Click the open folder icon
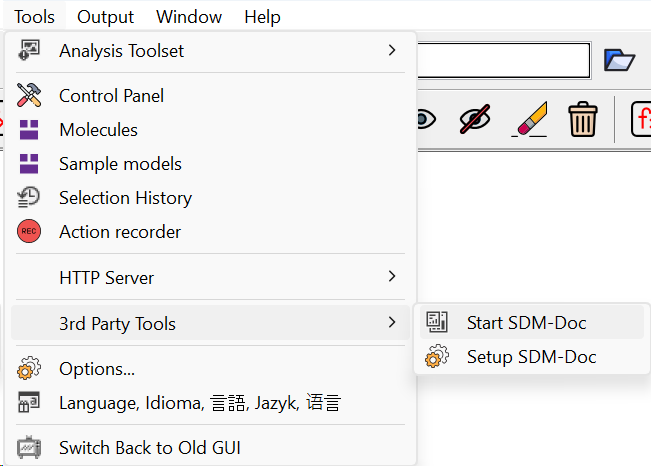651x466 pixels. point(619,60)
